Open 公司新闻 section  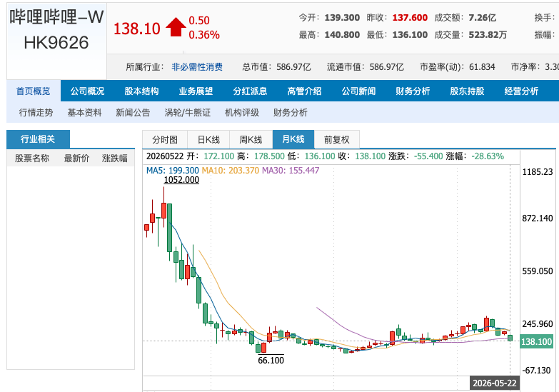358,91
